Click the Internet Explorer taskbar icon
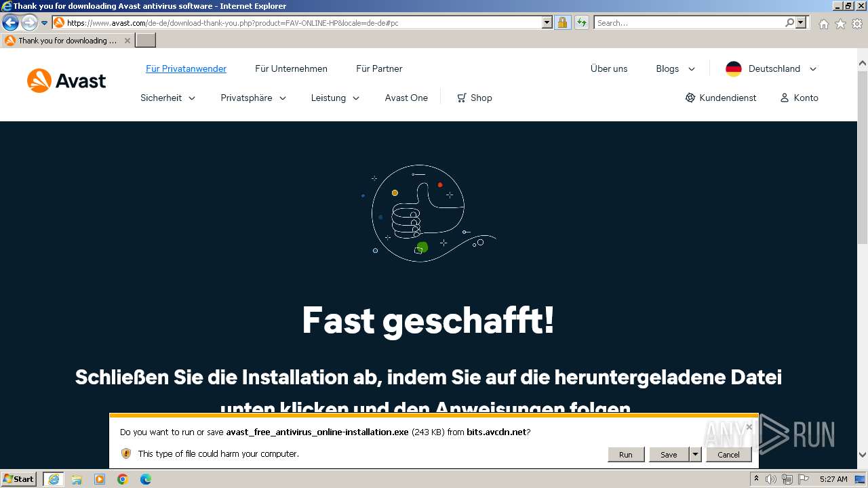 [x=54, y=479]
